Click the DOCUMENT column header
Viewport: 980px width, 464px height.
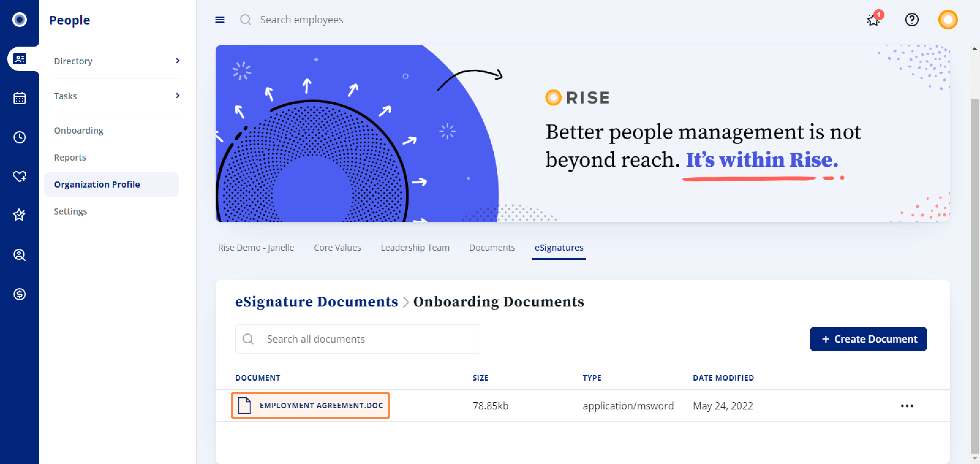point(258,378)
